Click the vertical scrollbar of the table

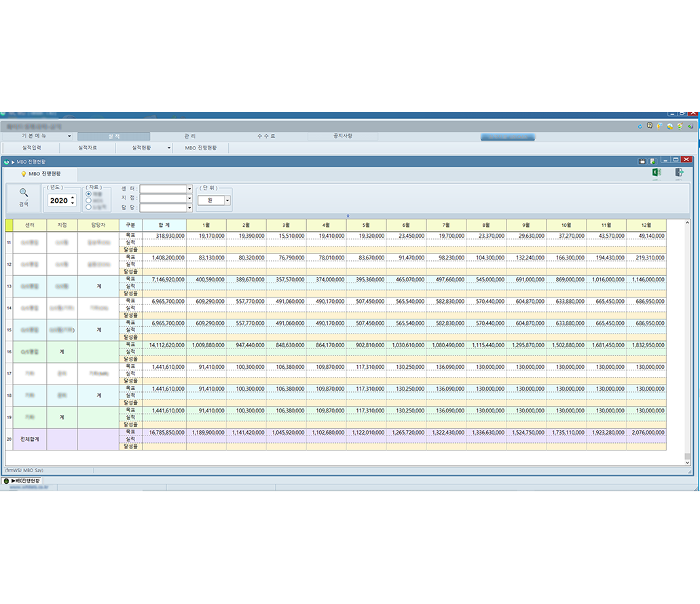click(x=687, y=340)
